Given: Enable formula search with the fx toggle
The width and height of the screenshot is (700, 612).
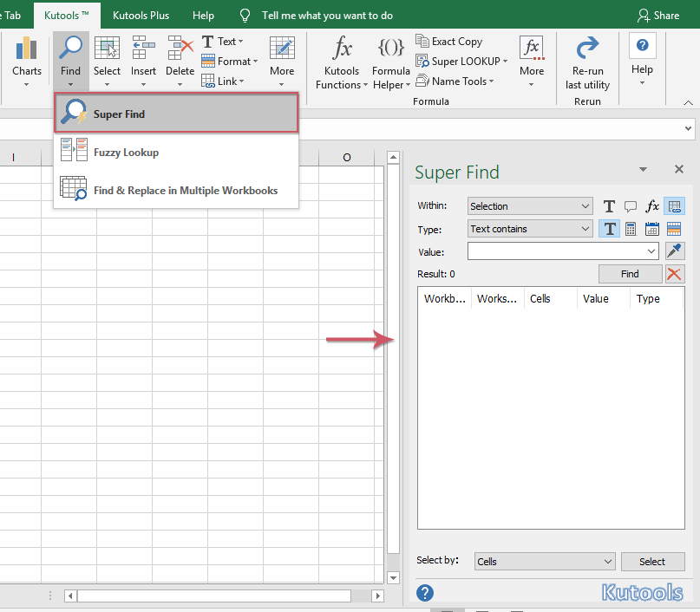Looking at the screenshot, I should point(651,206).
